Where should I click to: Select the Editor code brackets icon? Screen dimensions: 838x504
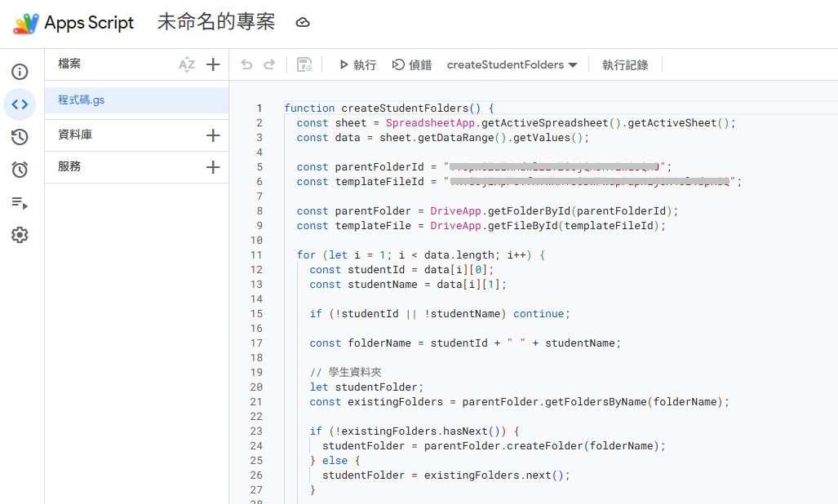[20, 104]
